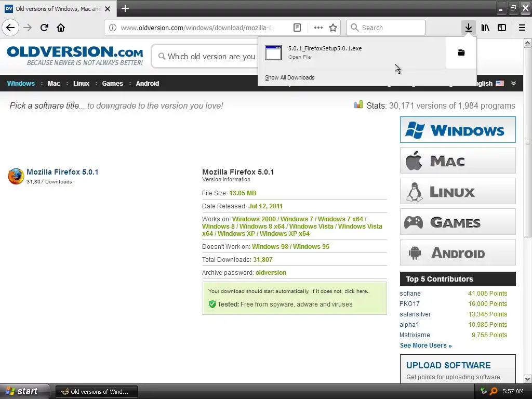Click contributor safarisilver
Image resolution: width=532 pixels, height=399 pixels.
(x=415, y=314)
